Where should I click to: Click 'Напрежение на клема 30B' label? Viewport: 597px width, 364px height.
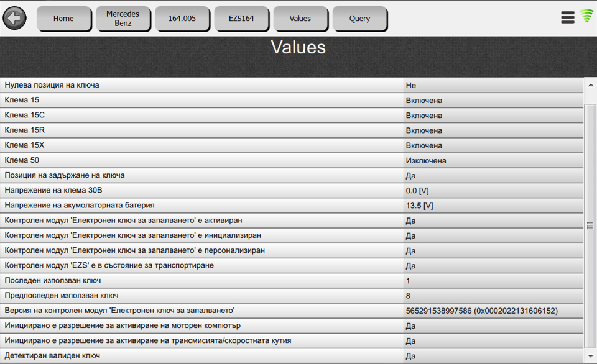53,190
